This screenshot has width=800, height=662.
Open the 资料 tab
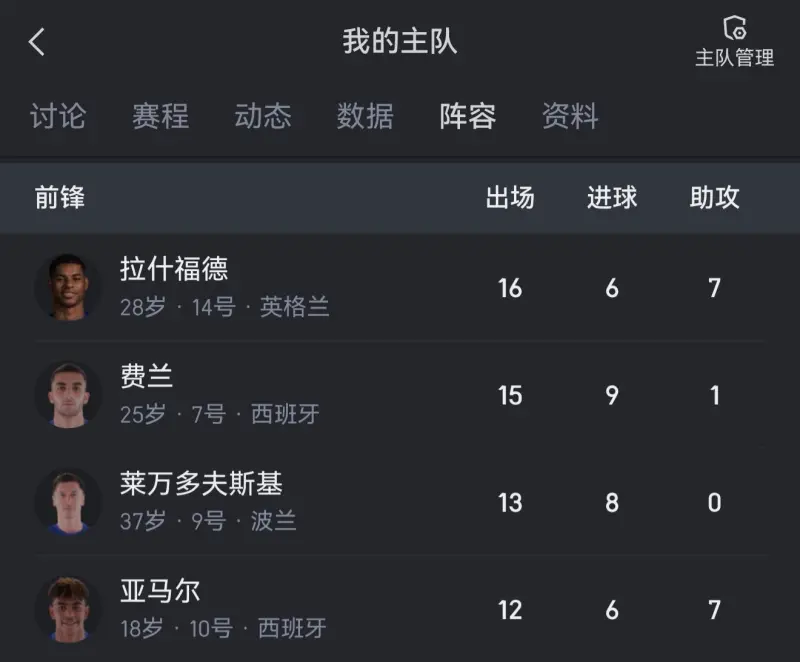point(570,116)
